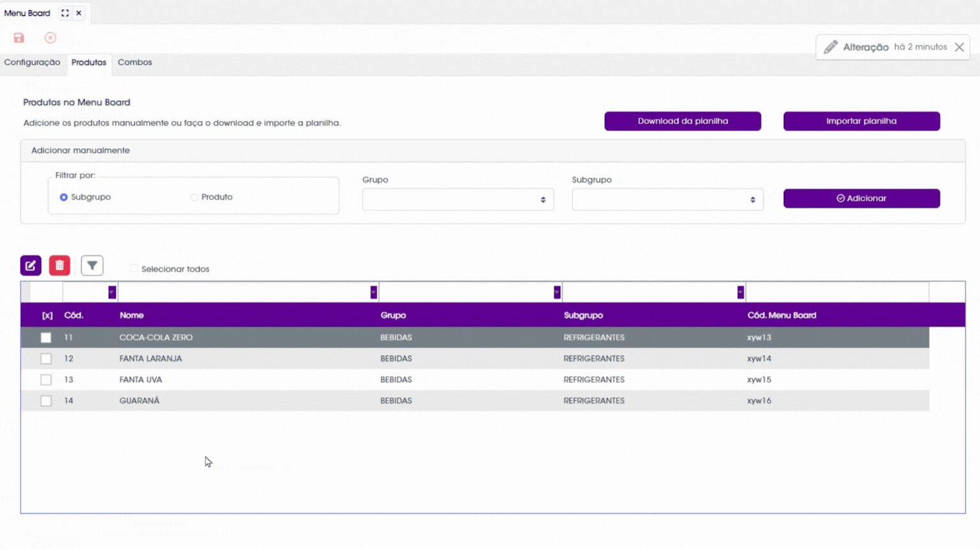
Task: Click the xyw16 code cell
Action: point(759,401)
